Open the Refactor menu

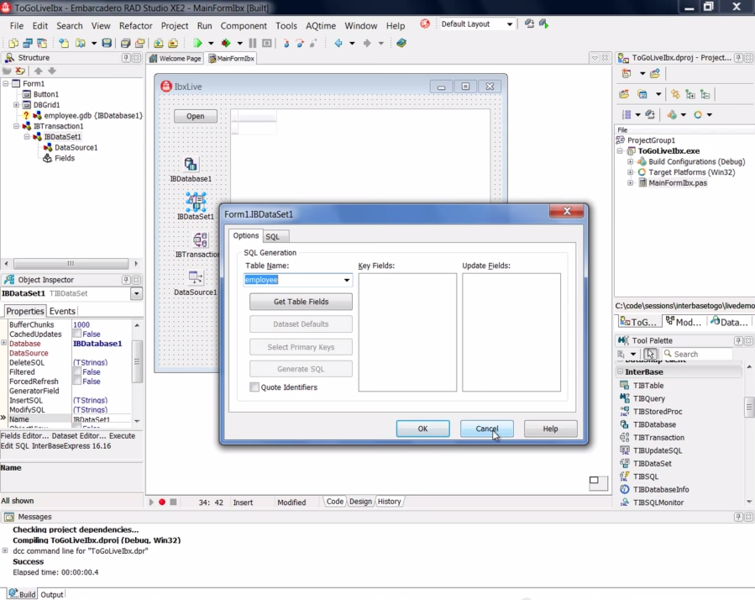[x=135, y=26]
